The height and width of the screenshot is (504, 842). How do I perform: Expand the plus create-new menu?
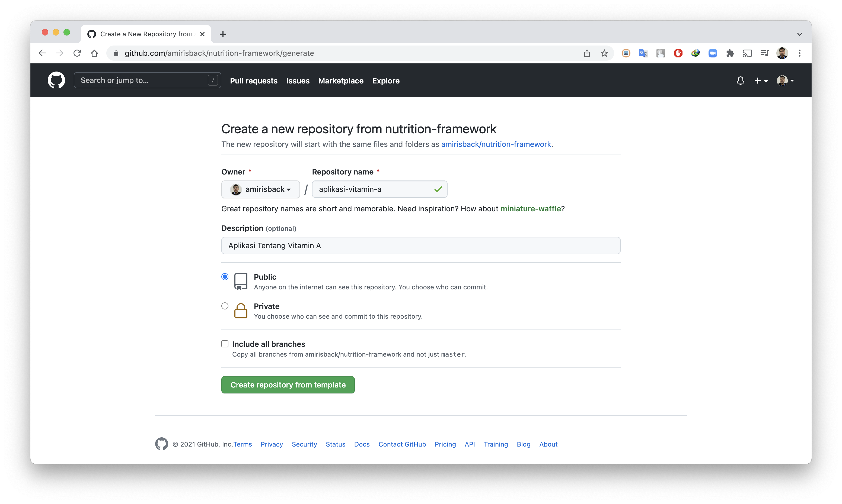pos(760,81)
